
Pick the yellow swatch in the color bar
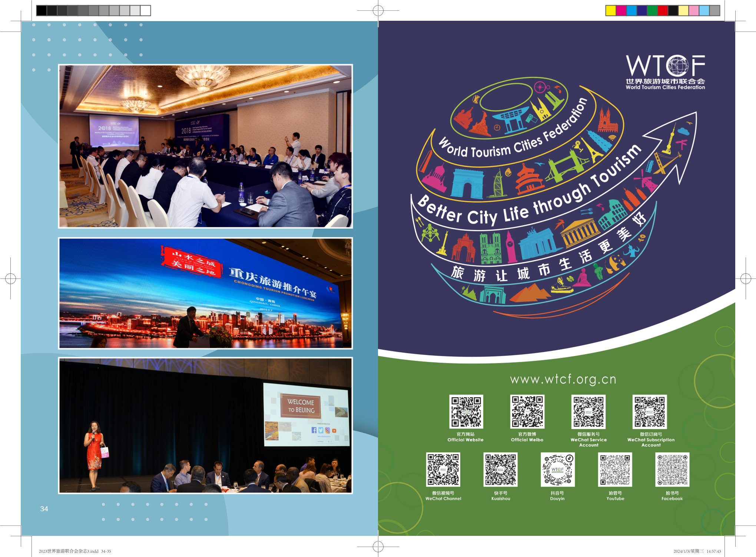[x=611, y=10]
